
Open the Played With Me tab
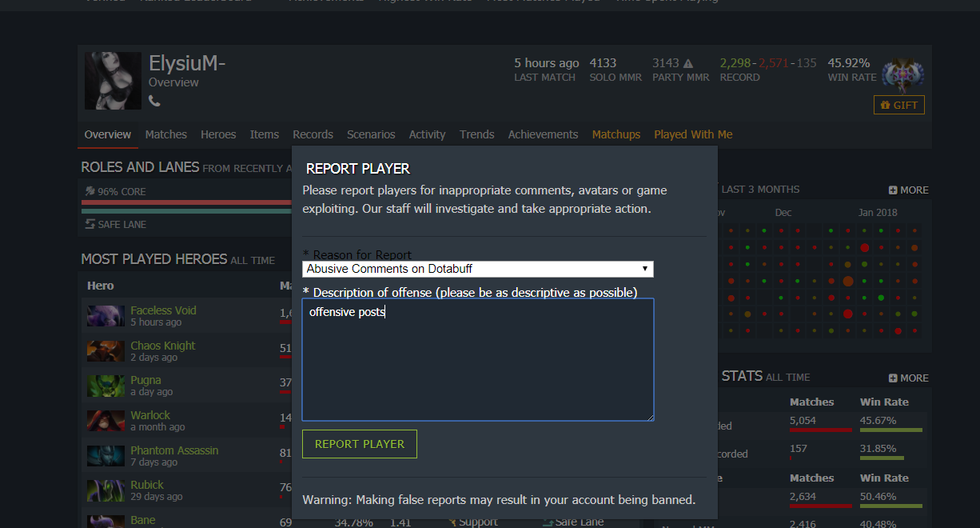click(693, 134)
